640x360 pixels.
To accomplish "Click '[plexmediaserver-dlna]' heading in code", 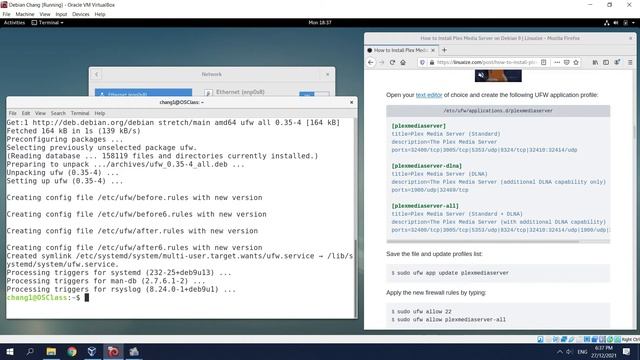I will (x=427, y=166).
